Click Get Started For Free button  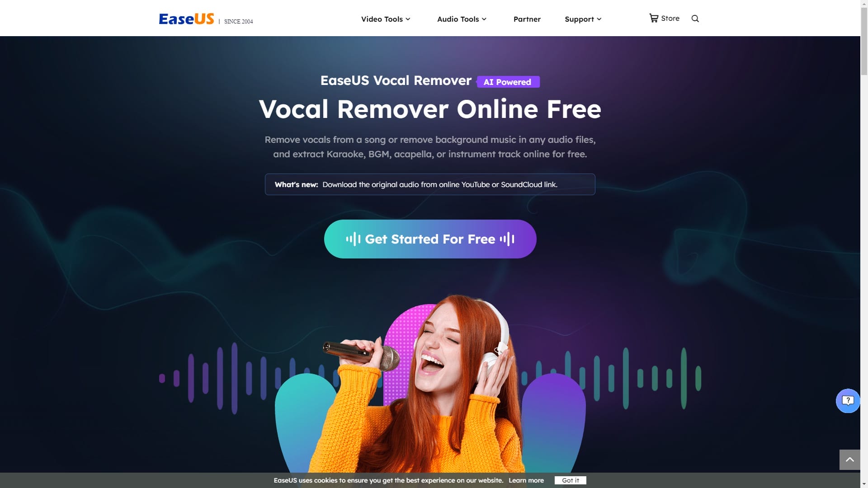click(x=430, y=239)
